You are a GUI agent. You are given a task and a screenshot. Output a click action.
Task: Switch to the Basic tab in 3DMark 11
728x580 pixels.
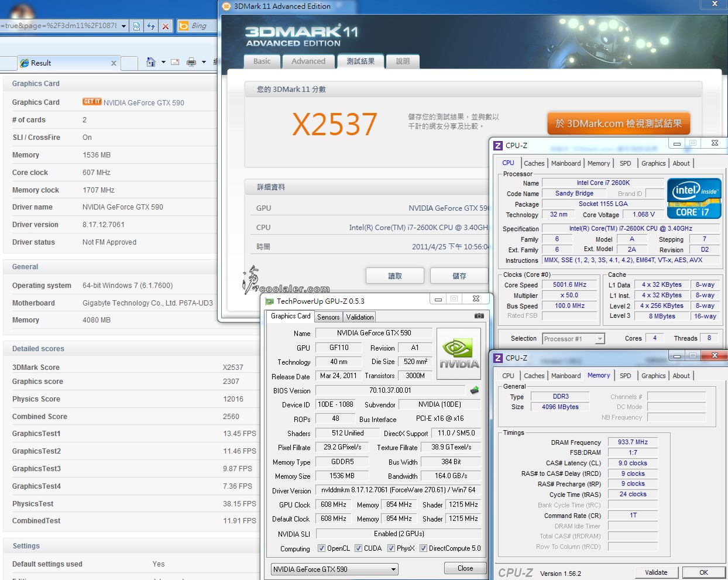(x=262, y=61)
